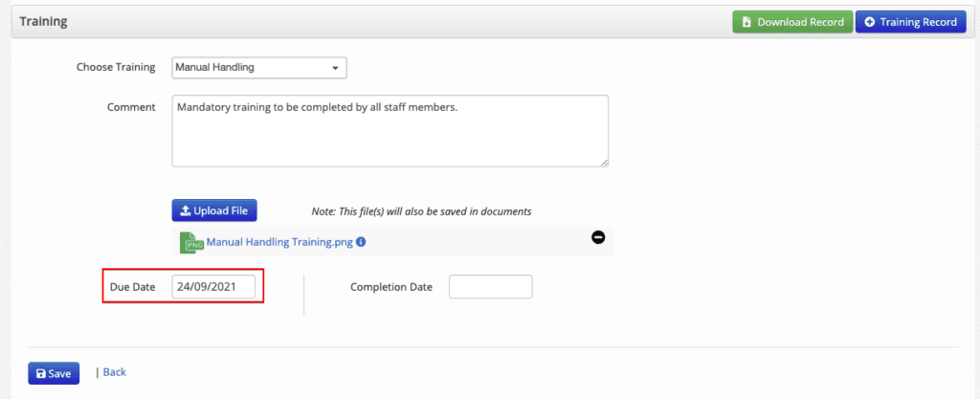Screen dimensions: 980x399
Task: Save the training record
Action: coord(54,373)
